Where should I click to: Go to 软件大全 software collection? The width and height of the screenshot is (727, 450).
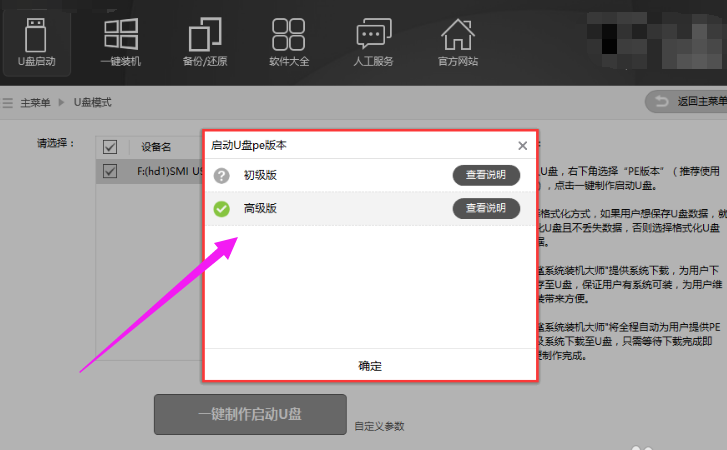pyautogui.click(x=289, y=40)
